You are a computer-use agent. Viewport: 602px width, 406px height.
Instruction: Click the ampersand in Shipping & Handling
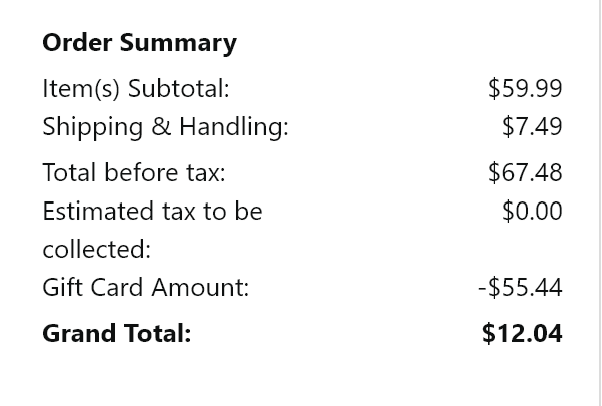coord(160,127)
